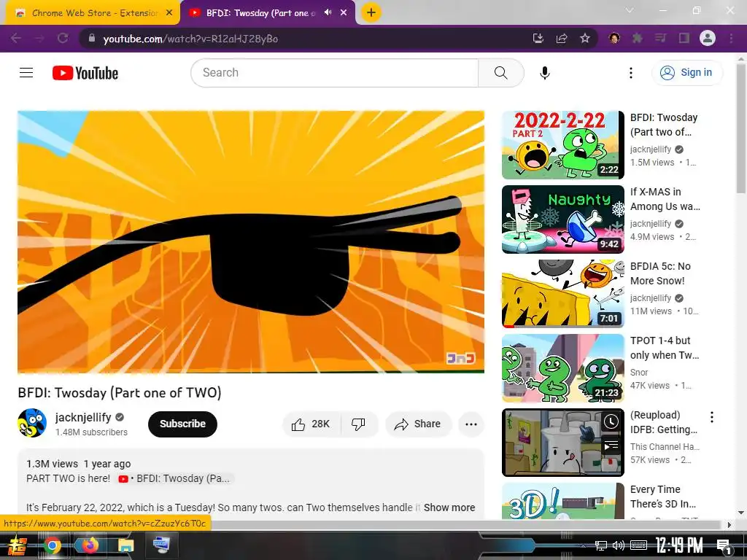The height and width of the screenshot is (560, 747).
Task: Open TPOT 1-4 video thumbnail
Action: tap(563, 367)
